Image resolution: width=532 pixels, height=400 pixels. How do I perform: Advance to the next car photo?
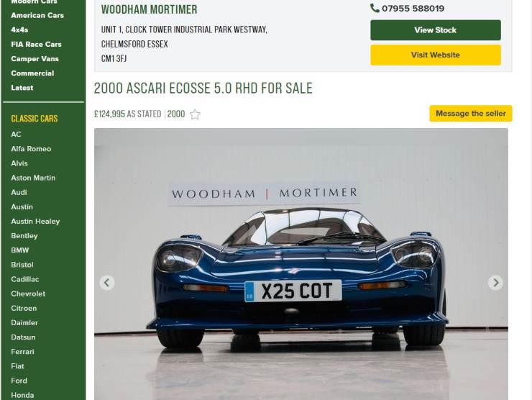coord(495,283)
